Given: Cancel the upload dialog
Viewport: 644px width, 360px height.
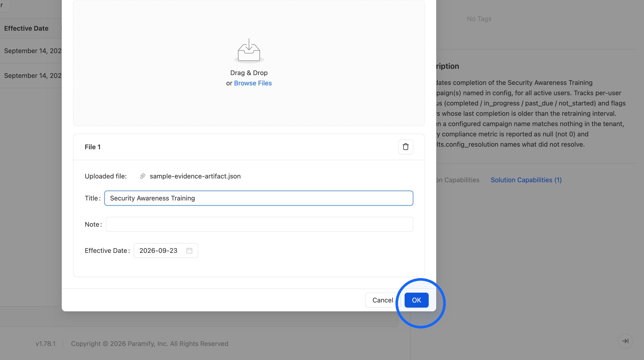Looking at the screenshot, I should click(383, 300).
